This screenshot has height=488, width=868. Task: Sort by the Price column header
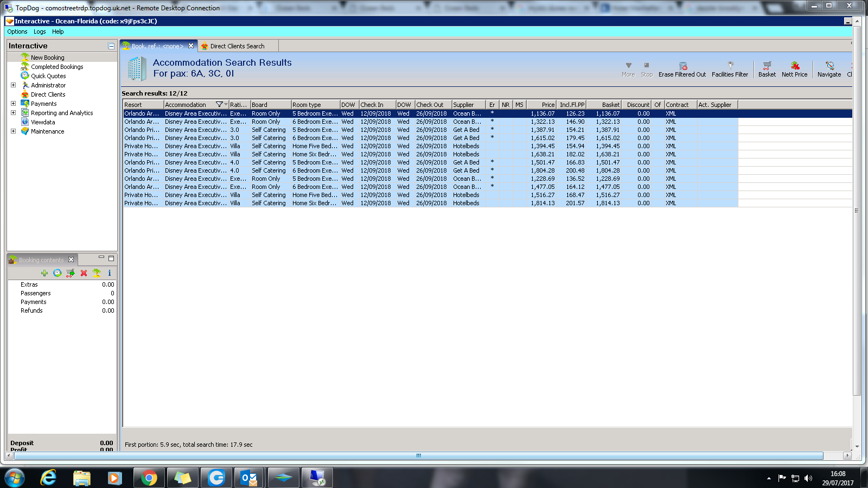(x=541, y=105)
